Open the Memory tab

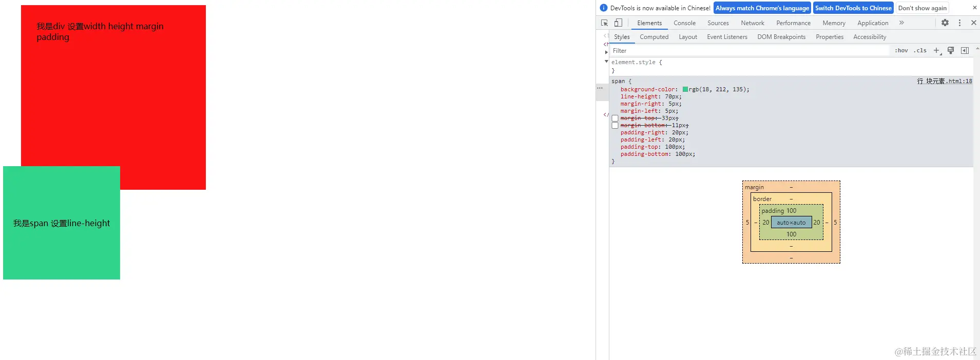(x=834, y=23)
